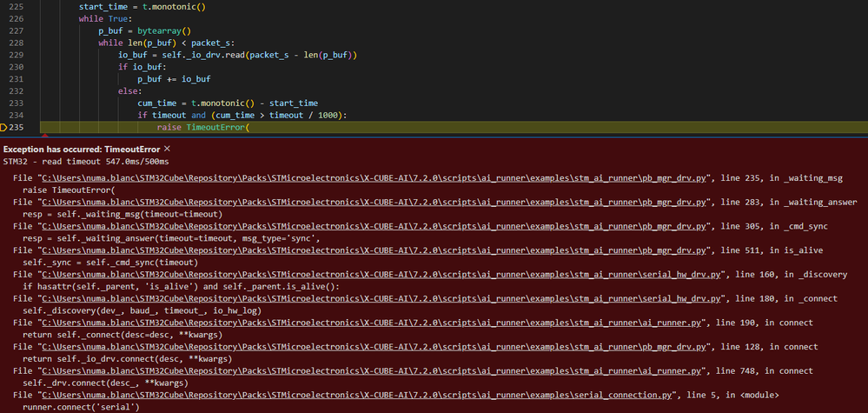Click the exception message STM32 - read timeout
868x413 pixels.
[x=86, y=162]
